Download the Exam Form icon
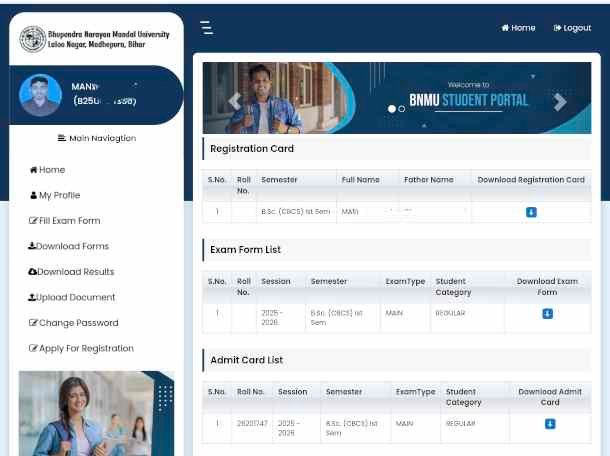This screenshot has height=456, width=610. 547,314
